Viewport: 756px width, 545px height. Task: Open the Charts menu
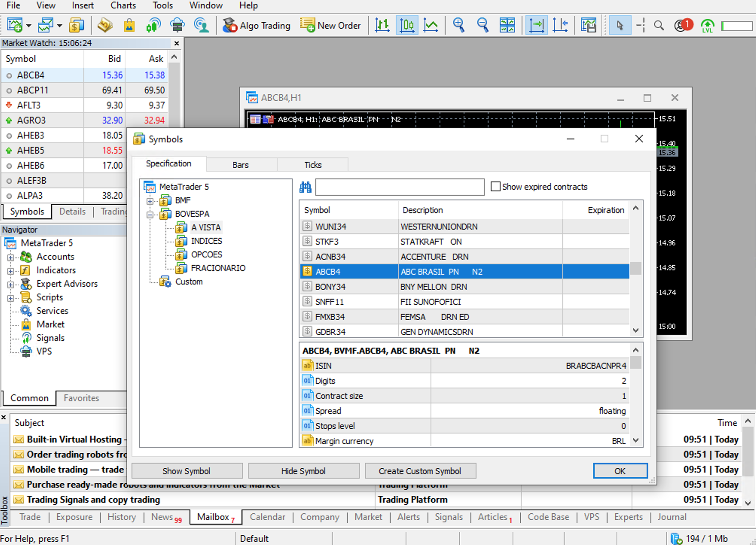pos(123,5)
